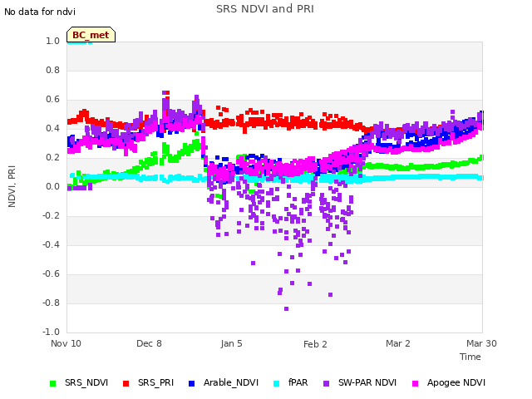
Task: Click the -1.0 y-axis tick label
Action: tap(52, 332)
